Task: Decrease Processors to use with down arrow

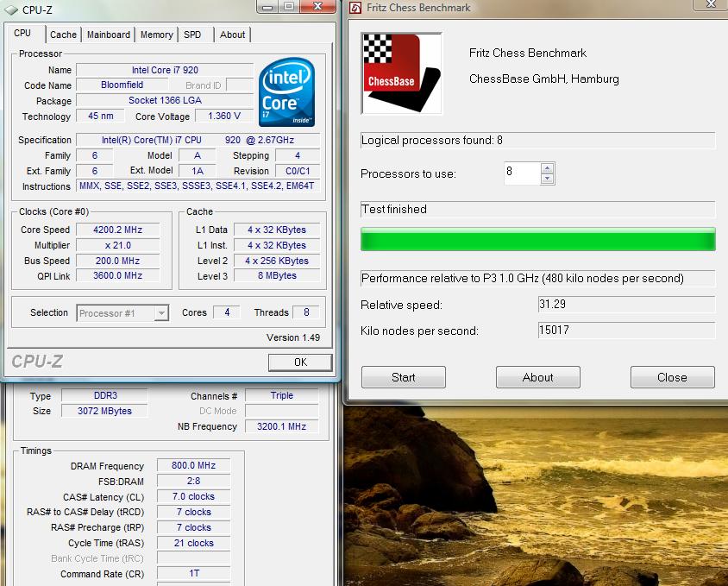Action: [x=548, y=179]
